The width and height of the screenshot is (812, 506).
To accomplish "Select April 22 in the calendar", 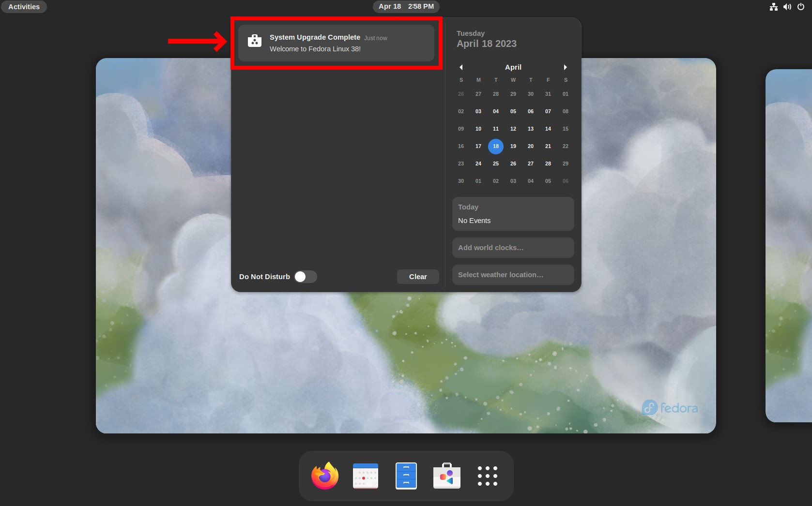I will (566, 146).
